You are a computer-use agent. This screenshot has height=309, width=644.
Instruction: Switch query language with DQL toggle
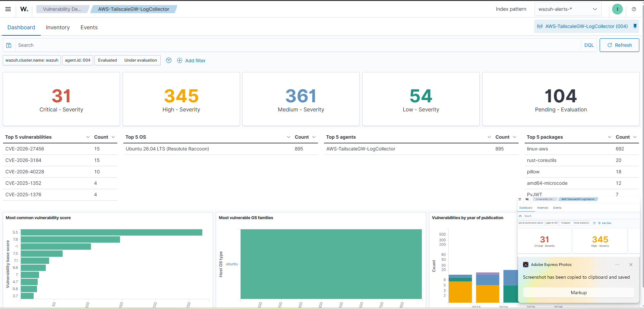click(589, 45)
